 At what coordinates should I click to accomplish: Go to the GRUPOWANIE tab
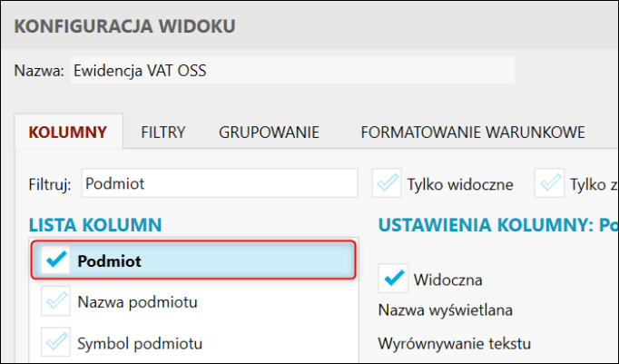(269, 132)
